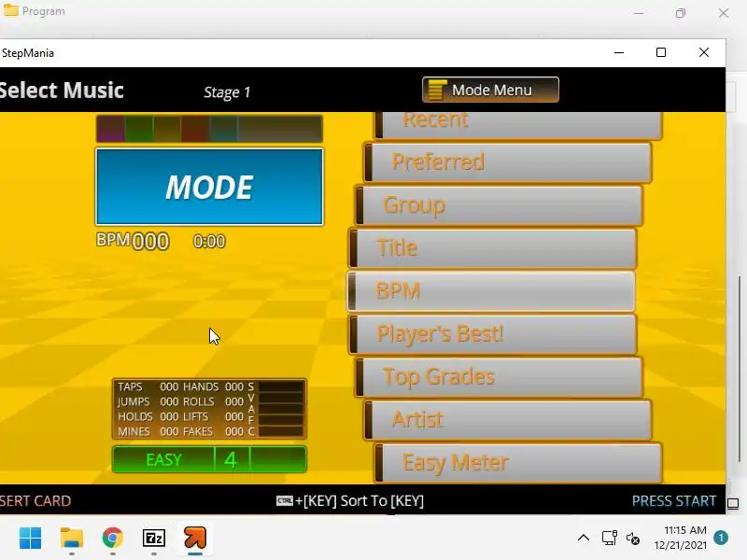
Task: Choose the Preferred sort entry
Action: pyautogui.click(x=508, y=162)
